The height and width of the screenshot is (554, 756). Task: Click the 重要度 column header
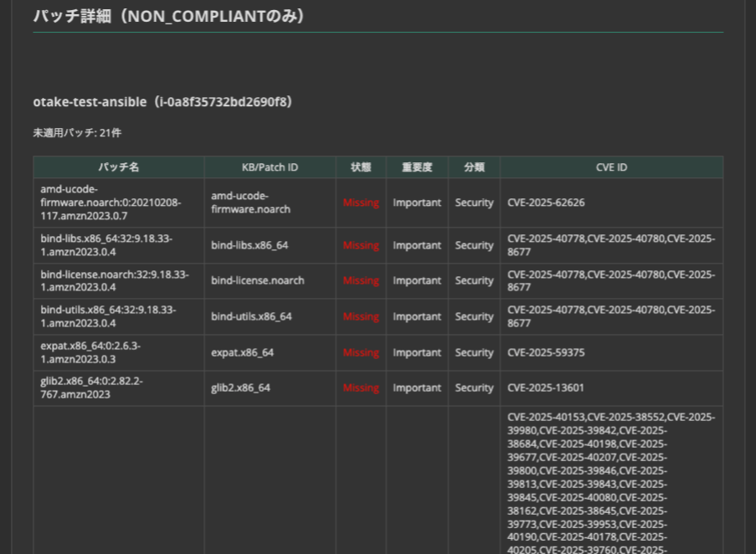tap(416, 167)
